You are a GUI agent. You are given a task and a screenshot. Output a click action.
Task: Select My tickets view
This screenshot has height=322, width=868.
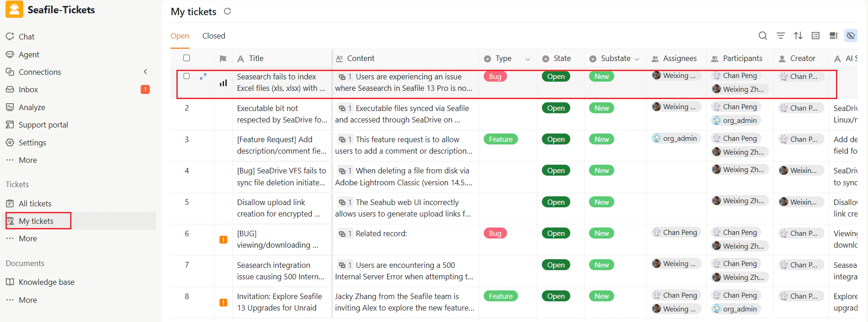(x=36, y=221)
